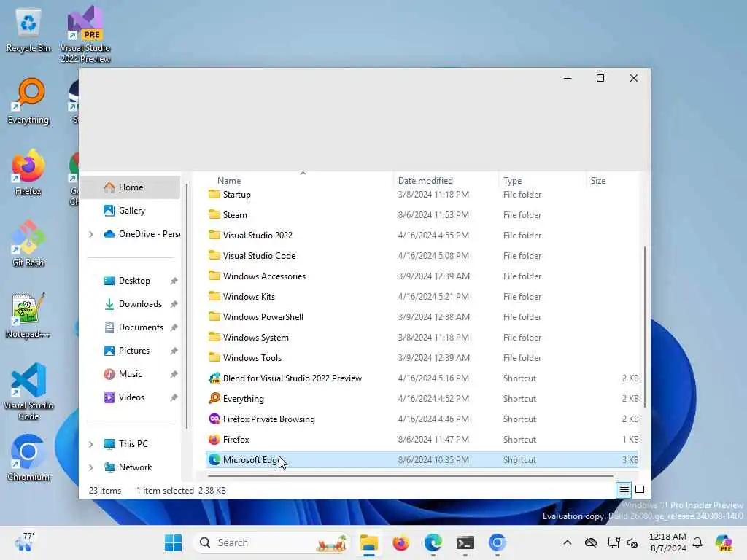Open Music in the navigation pane
The height and width of the screenshot is (560, 747).
(x=130, y=374)
